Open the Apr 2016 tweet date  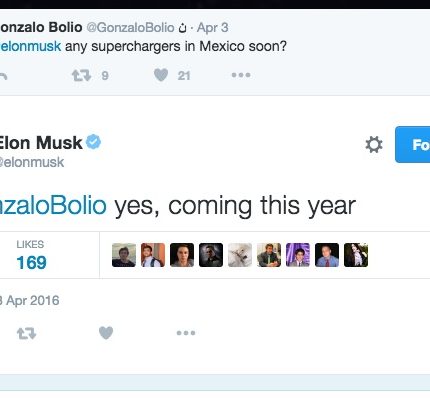pos(30,301)
